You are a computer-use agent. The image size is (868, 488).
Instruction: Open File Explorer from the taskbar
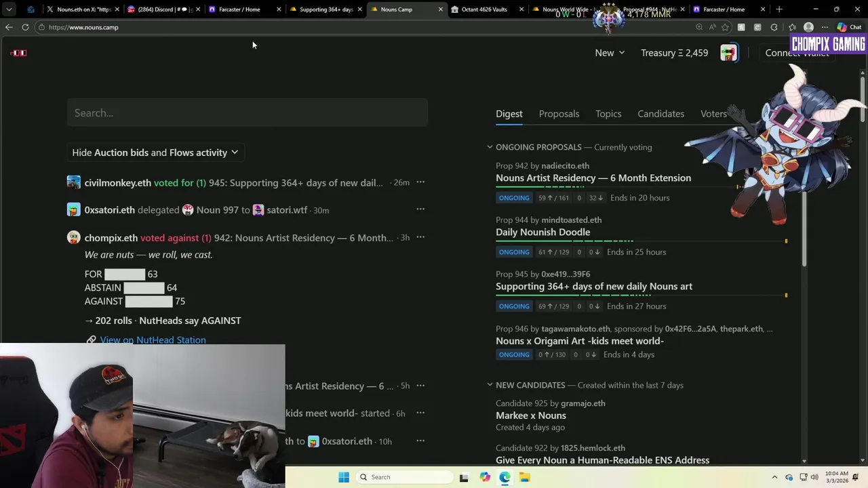tap(525, 477)
